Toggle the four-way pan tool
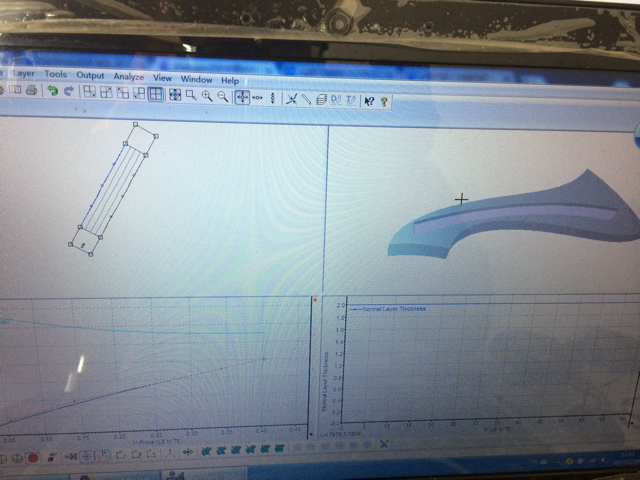The width and height of the screenshot is (640, 480). pos(242,97)
